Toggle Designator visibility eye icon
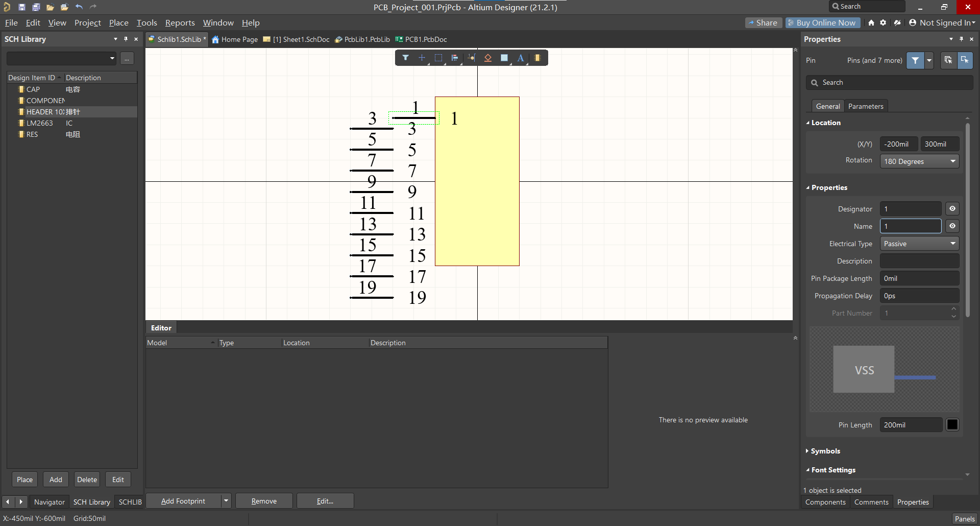Image resolution: width=980 pixels, height=526 pixels. tap(952, 209)
